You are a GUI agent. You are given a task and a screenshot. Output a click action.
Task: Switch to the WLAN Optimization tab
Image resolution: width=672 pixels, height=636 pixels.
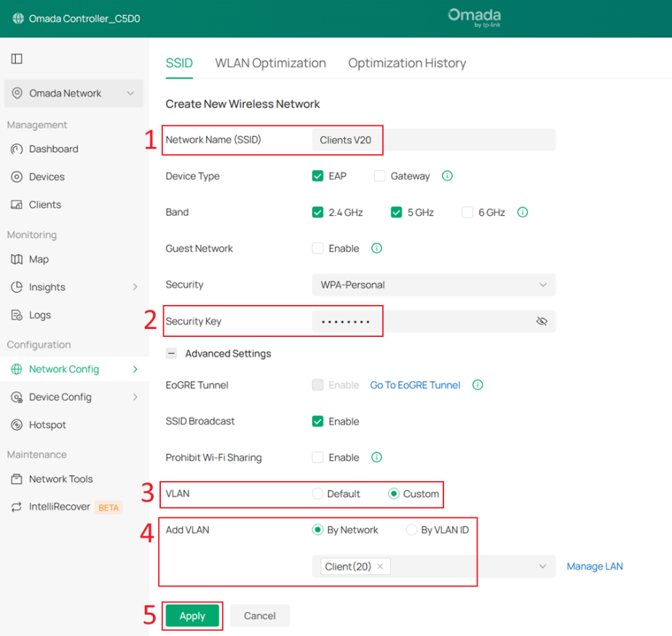(x=270, y=63)
